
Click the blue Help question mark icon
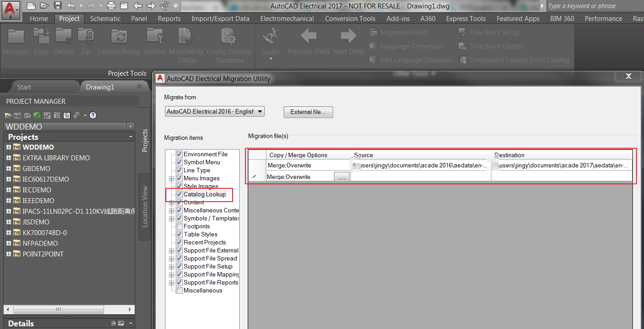(93, 115)
